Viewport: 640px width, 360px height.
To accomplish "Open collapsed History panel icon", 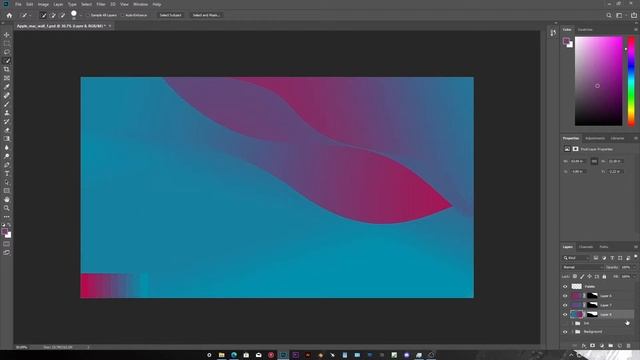I will (553, 33).
